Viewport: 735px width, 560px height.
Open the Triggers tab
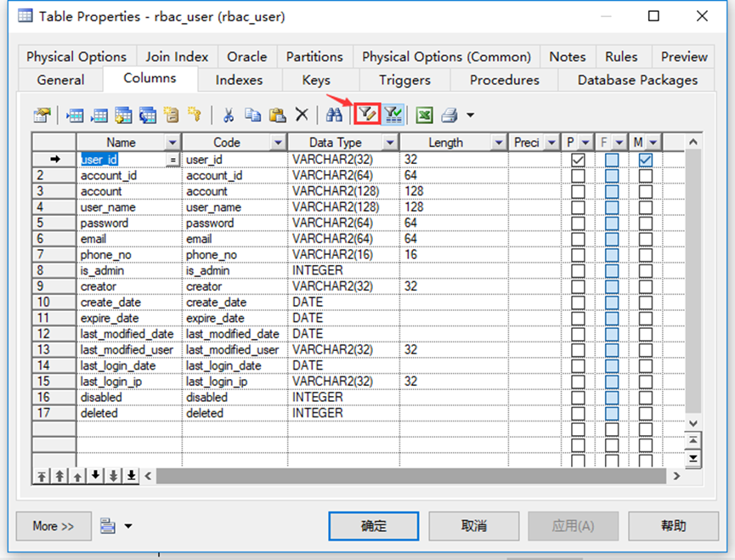(404, 80)
